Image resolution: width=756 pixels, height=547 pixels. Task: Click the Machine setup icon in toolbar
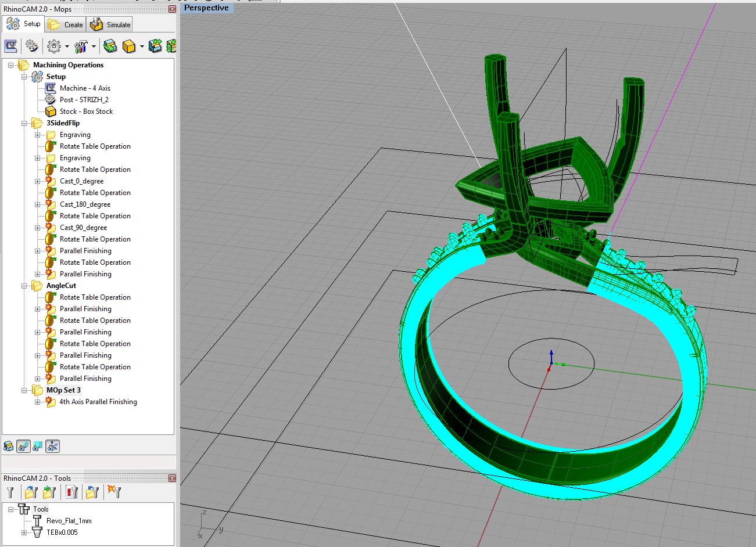click(x=10, y=46)
